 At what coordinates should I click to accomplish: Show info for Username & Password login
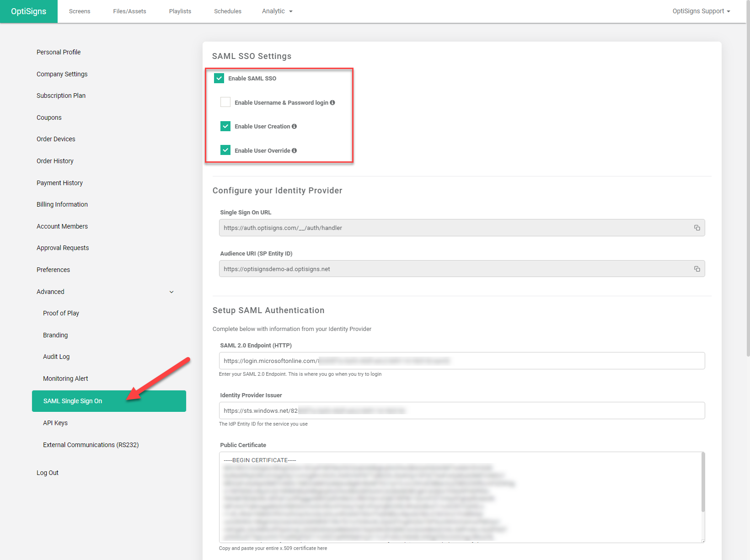[332, 102]
